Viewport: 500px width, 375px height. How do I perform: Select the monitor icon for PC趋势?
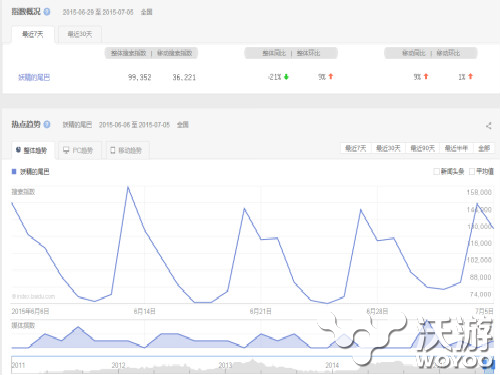pos(66,150)
